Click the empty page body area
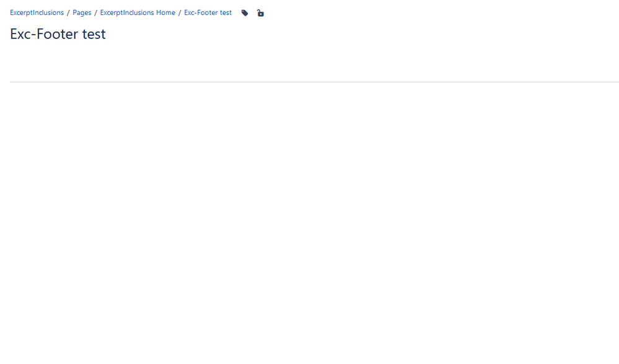This screenshot has width=619, height=364. [x=310, y=186]
